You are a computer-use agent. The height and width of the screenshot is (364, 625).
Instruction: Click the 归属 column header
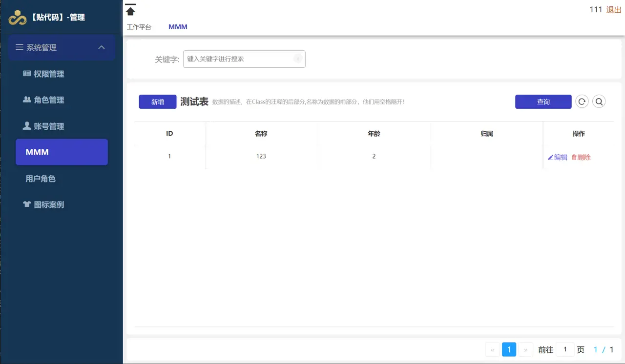tap(487, 134)
